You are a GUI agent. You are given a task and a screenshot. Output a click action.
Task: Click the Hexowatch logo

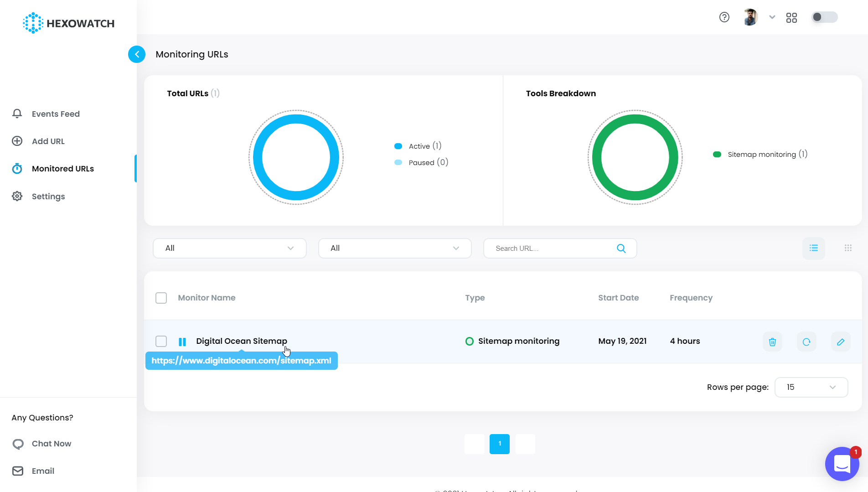(x=68, y=23)
